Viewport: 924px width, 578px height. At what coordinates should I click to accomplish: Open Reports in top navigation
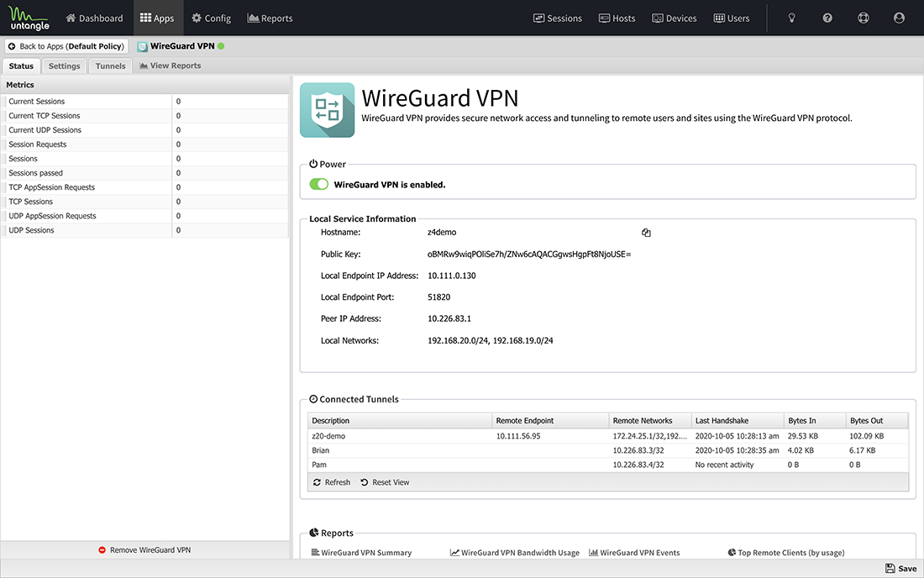[x=270, y=18]
